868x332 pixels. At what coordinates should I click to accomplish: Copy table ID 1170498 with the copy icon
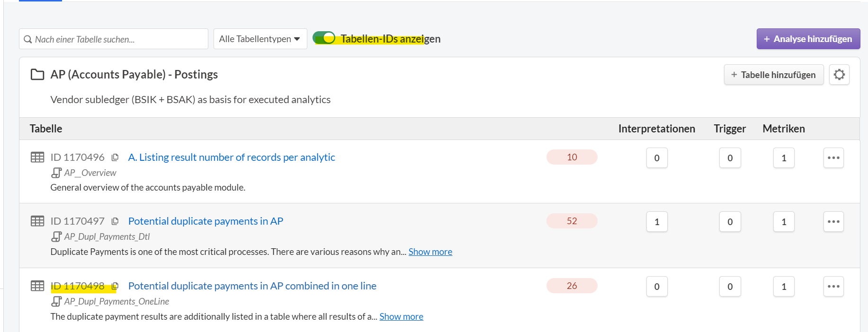pyautogui.click(x=115, y=286)
